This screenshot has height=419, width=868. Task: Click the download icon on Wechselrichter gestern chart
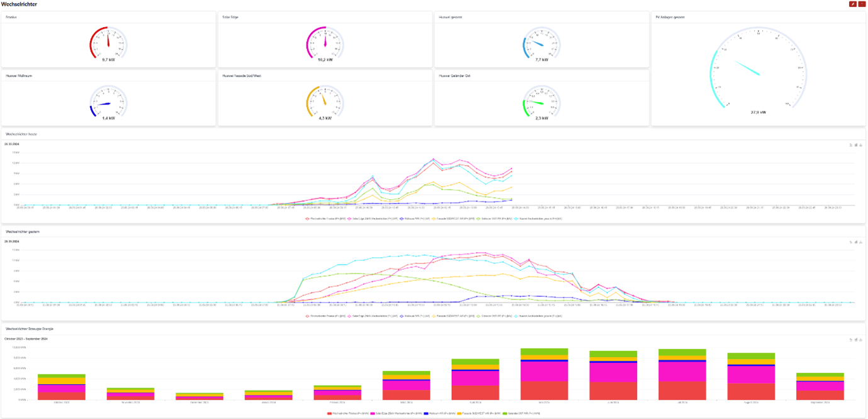click(860, 242)
